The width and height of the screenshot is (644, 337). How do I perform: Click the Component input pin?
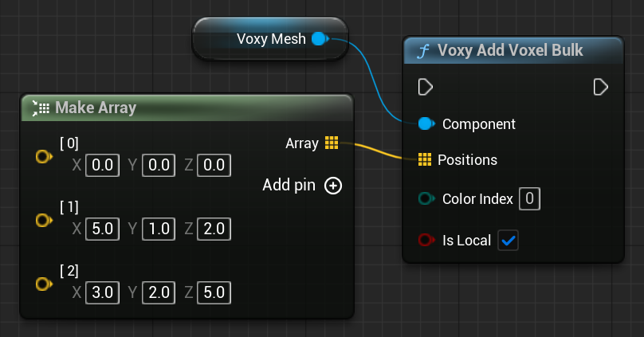(x=426, y=124)
